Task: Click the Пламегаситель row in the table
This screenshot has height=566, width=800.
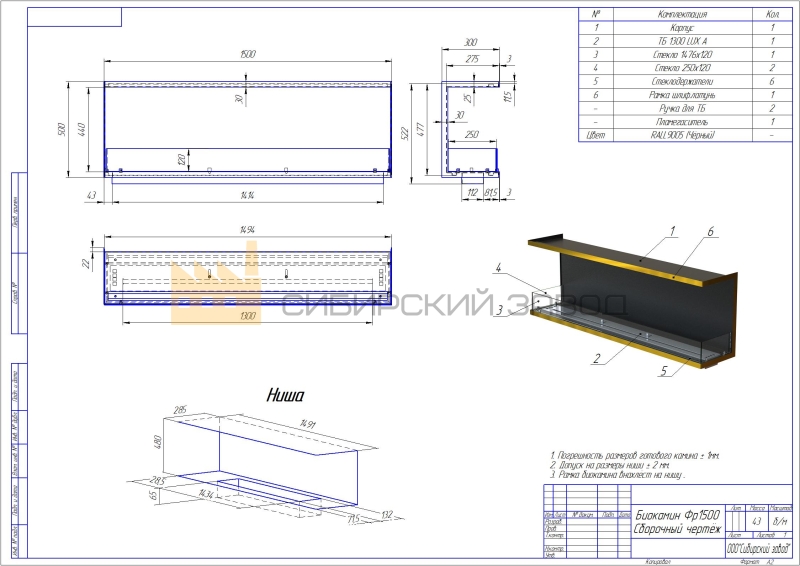Action: coord(678,121)
